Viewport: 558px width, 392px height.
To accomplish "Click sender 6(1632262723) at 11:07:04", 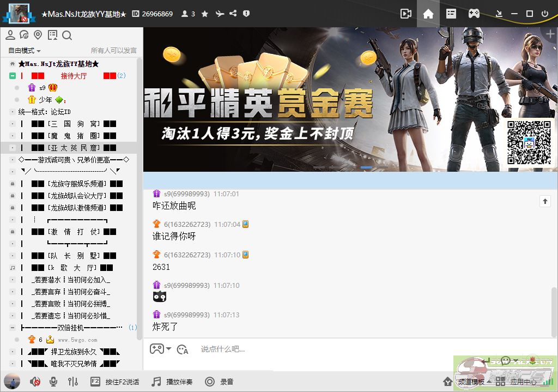I will 187,224.
